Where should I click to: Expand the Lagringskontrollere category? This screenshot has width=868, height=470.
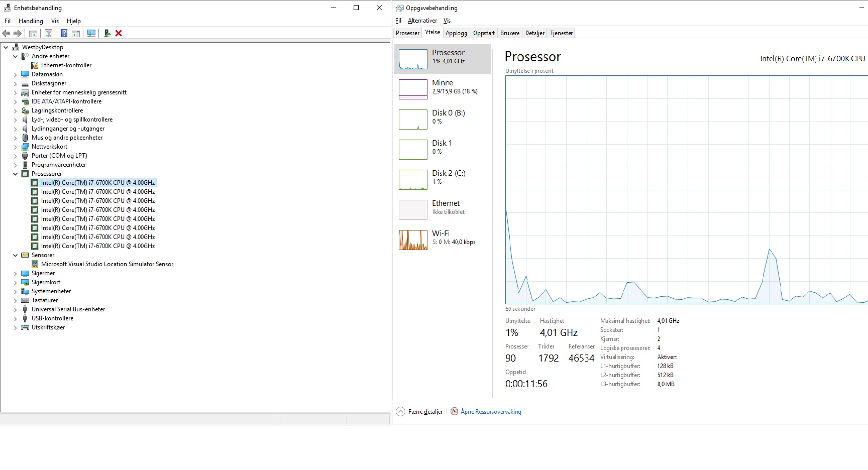pyautogui.click(x=16, y=110)
